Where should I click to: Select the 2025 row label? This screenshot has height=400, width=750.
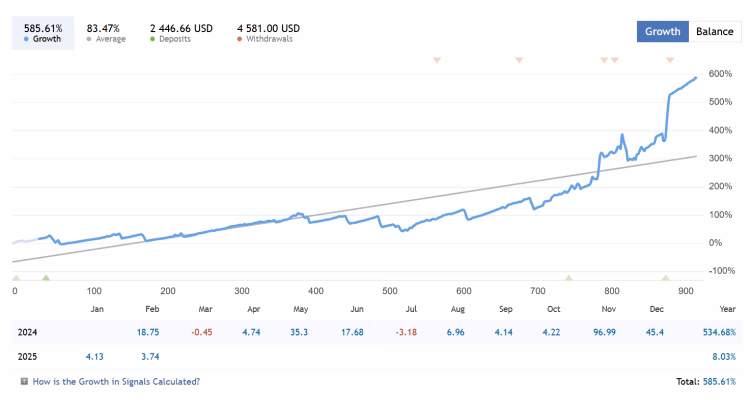tap(27, 357)
